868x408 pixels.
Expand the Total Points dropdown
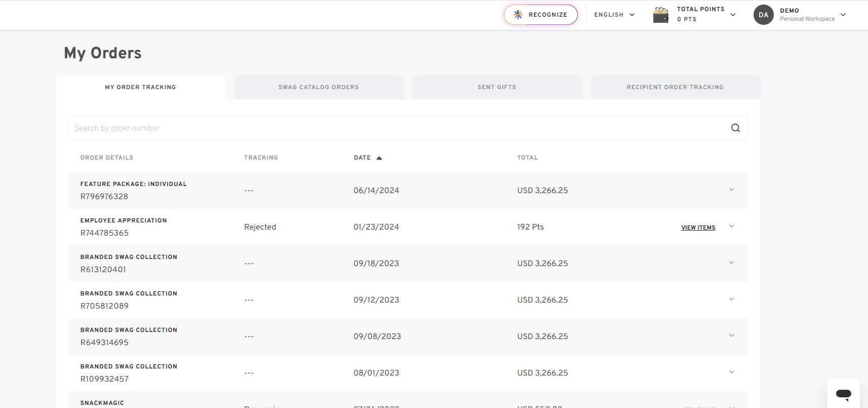[x=733, y=15]
